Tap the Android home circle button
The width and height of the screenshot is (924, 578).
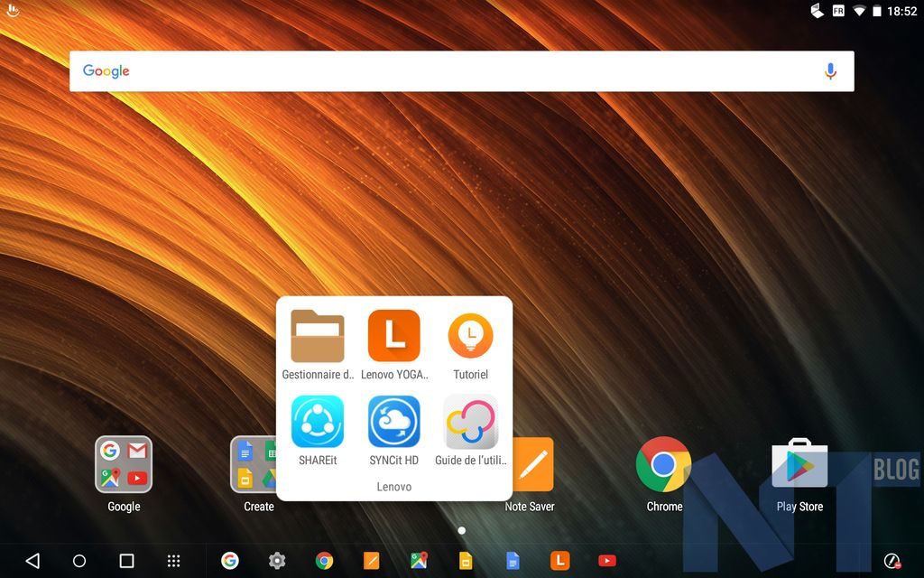click(79, 561)
